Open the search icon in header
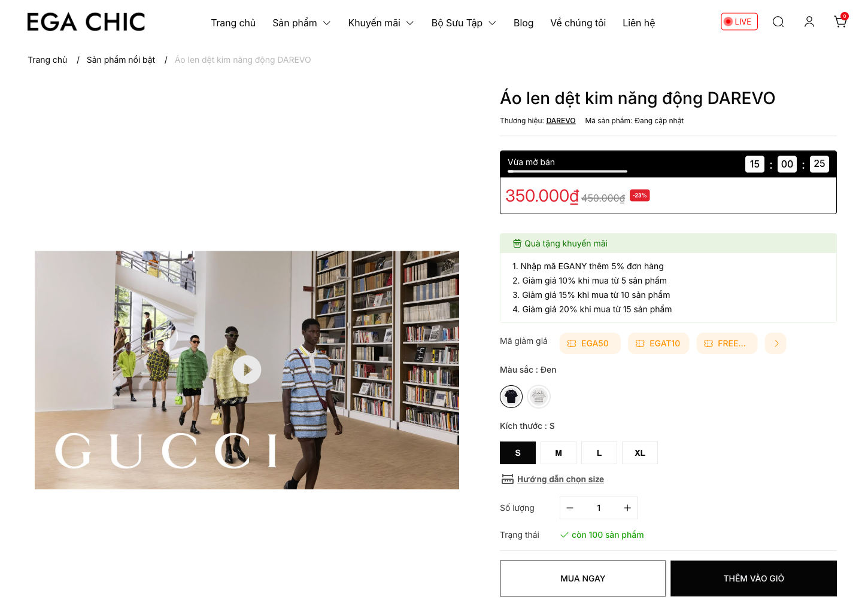This screenshot has height=609, width=868. coord(778,22)
